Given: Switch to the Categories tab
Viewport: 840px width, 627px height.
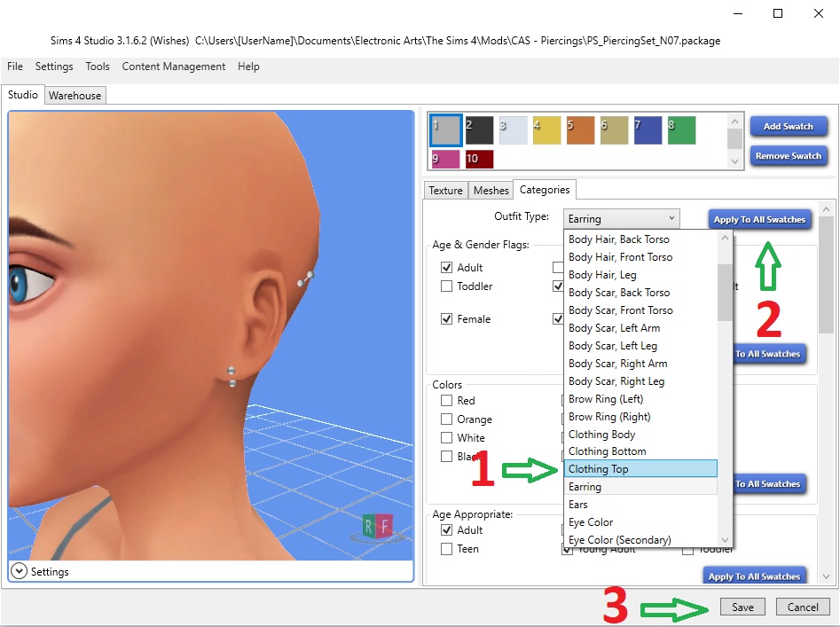Looking at the screenshot, I should click(545, 190).
